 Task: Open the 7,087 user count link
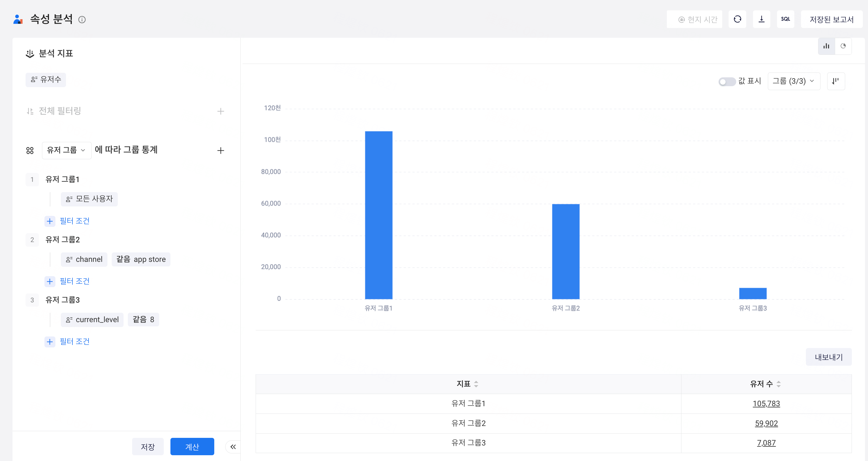766,443
